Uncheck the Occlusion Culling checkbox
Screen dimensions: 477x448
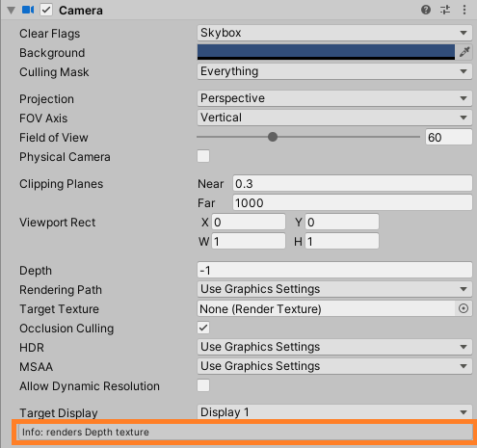pos(203,328)
